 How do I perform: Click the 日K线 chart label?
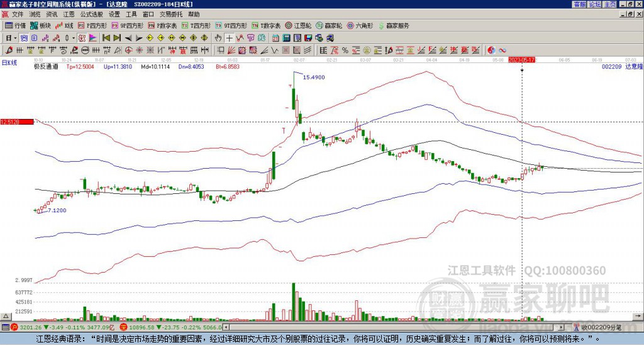point(9,62)
